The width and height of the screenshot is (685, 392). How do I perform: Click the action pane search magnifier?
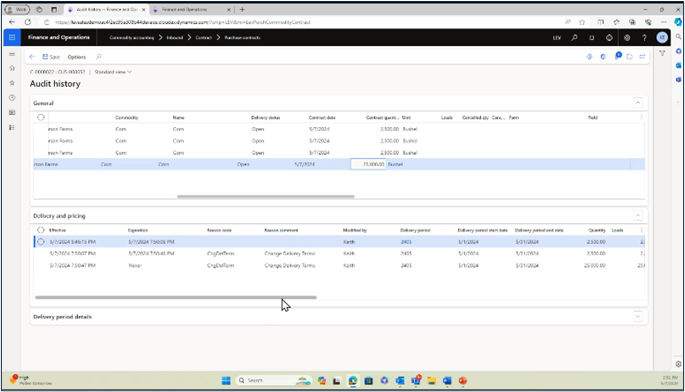99,57
